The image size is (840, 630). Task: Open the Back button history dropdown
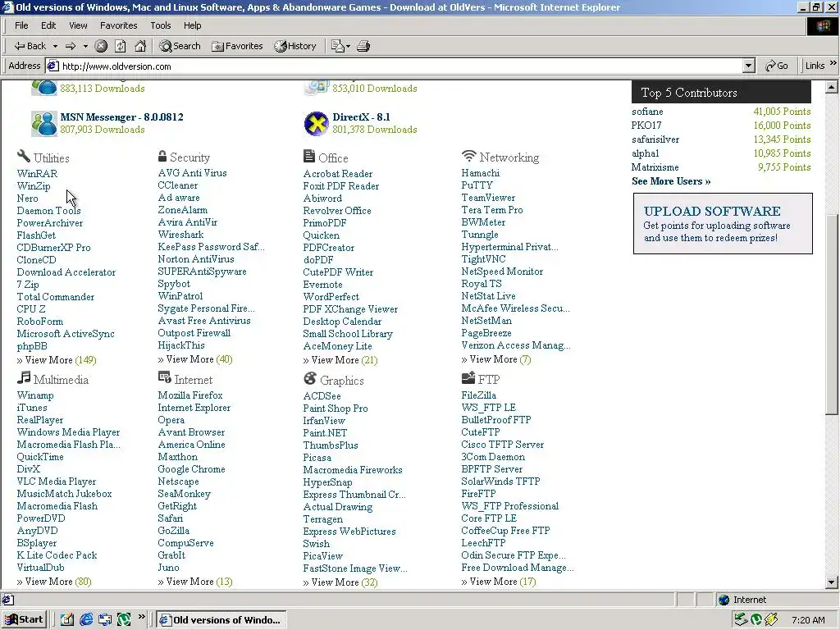click(55, 46)
